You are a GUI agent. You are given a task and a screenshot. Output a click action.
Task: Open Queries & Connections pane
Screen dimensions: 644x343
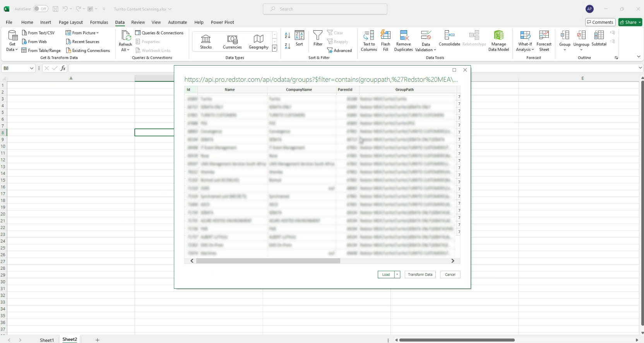click(x=159, y=33)
